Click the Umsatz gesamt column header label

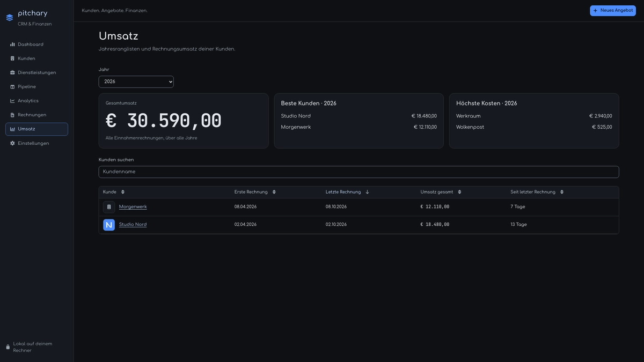pyautogui.click(x=437, y=192)
